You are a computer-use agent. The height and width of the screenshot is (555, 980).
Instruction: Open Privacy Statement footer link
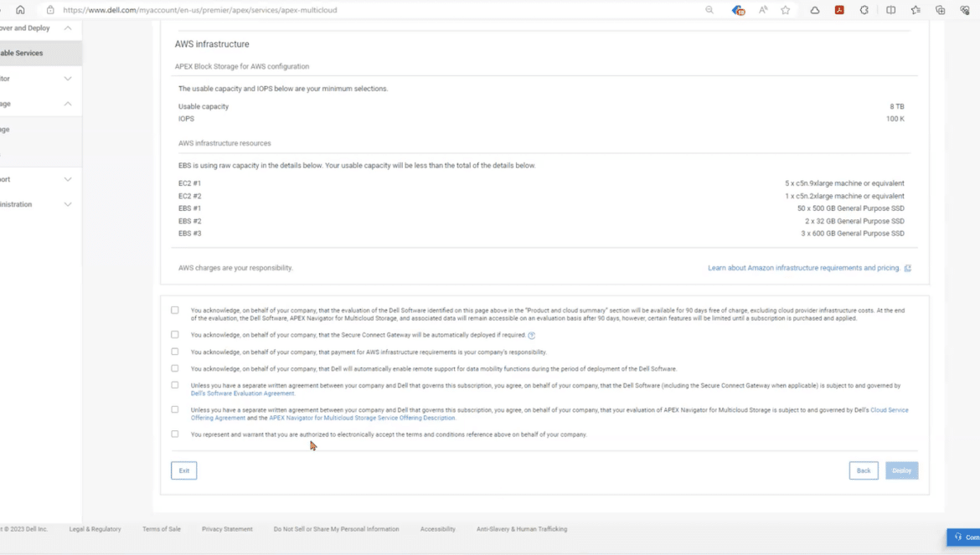pyautogui.click(x=227, y=529)
